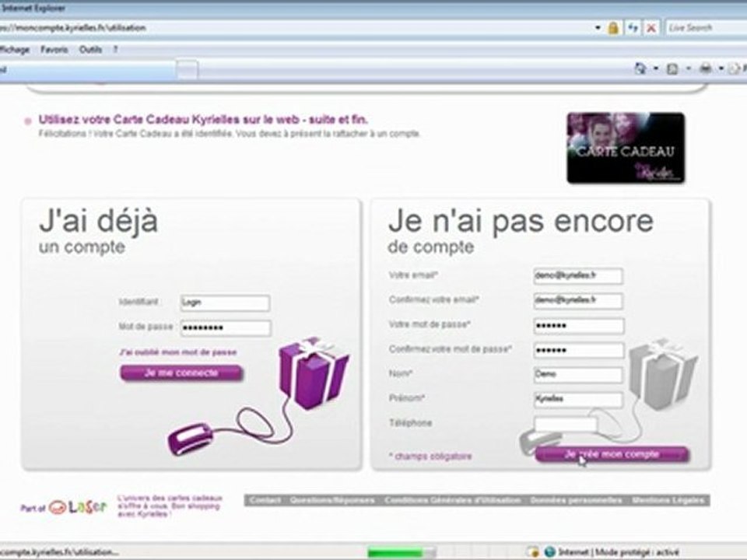Click the "* champs obligatoire" note
The width and height of the screenshot is (747, 560).
pos(430,457)
